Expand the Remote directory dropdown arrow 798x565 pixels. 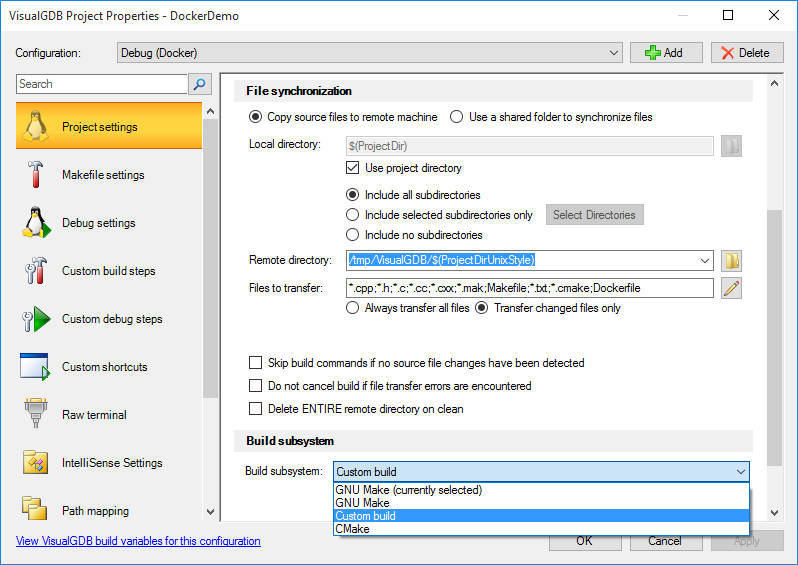704,261
